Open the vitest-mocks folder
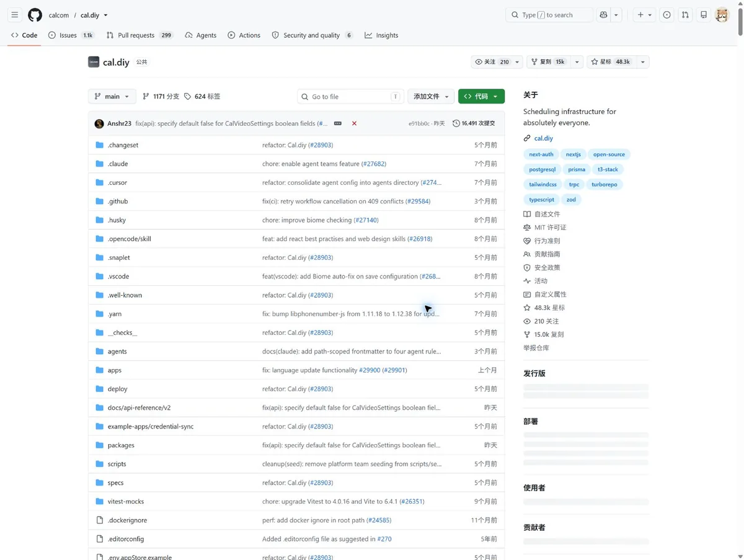This screenshot has width=744, height=560. click(x=126, y=501)
